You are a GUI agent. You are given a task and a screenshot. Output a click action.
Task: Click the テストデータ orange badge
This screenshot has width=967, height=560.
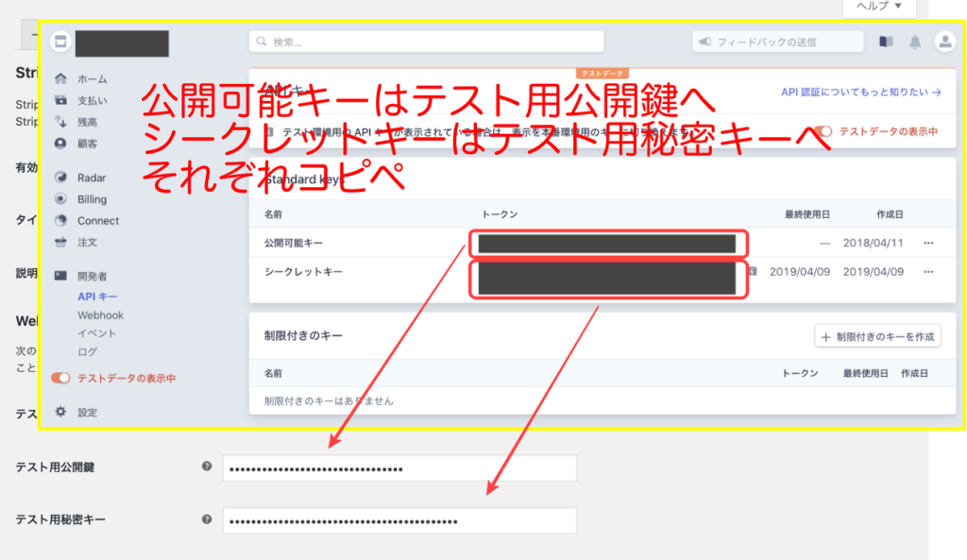[602, 74]
